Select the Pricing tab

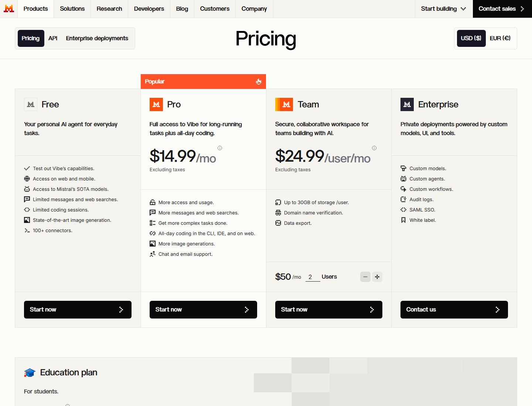pos(31,38)
